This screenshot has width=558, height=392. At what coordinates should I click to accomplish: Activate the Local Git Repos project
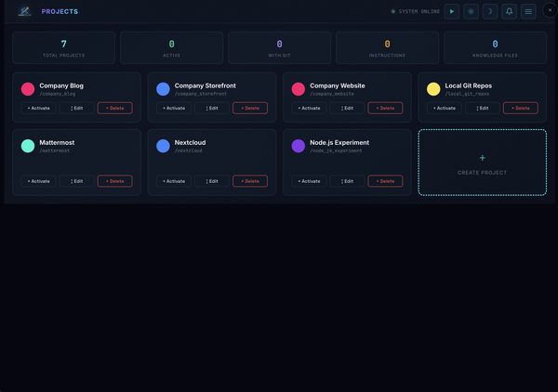point(445,108)
